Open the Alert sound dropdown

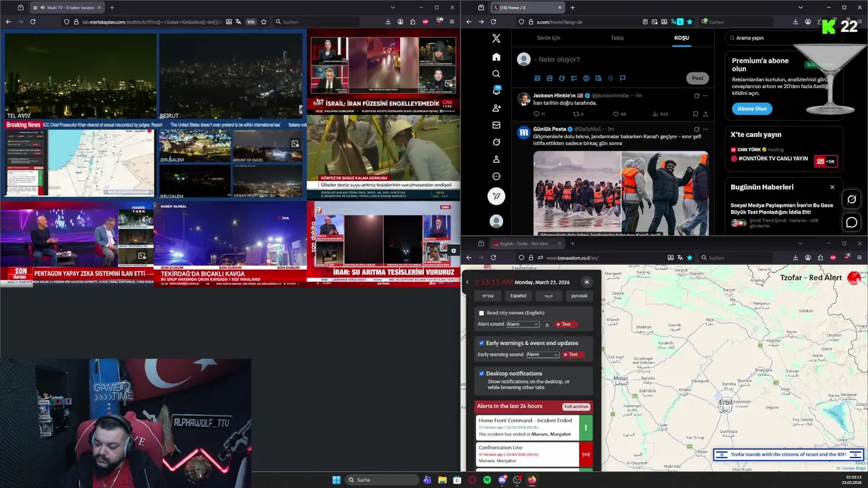pyautogui.click(x=523, y=325)
